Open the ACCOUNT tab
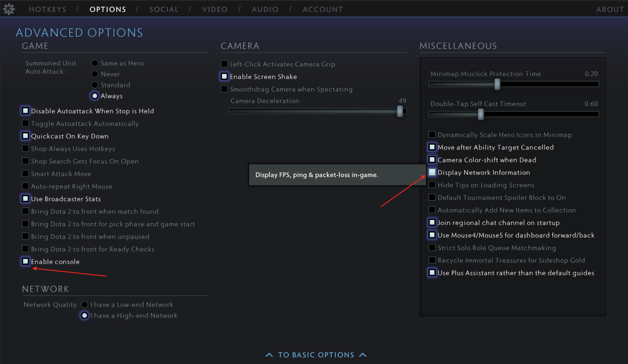 (x=323, y=9)
